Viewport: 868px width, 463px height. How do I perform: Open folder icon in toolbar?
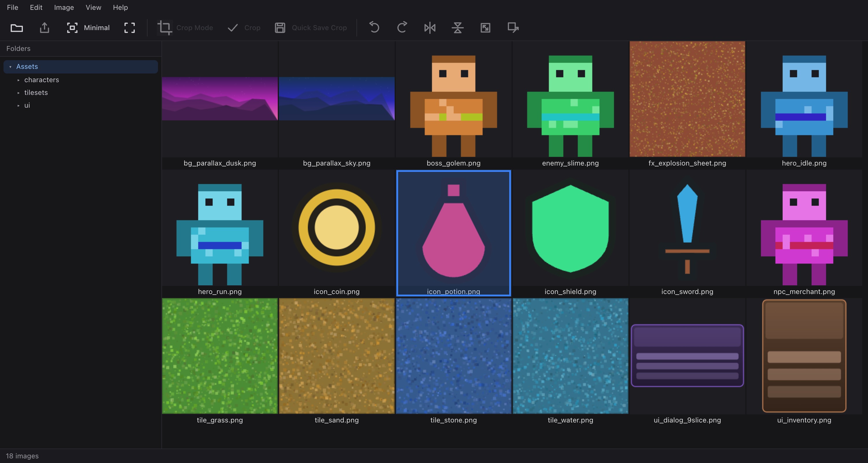coord(16,27)
